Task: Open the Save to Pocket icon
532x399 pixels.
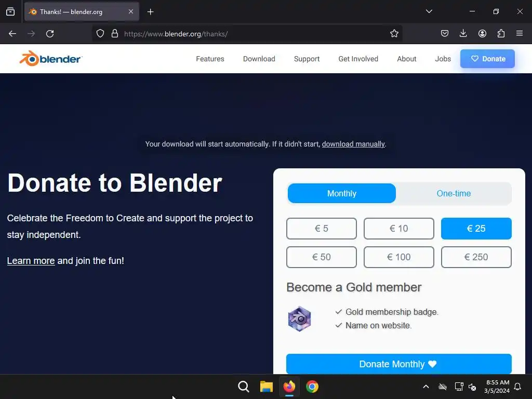Action: 445,34
